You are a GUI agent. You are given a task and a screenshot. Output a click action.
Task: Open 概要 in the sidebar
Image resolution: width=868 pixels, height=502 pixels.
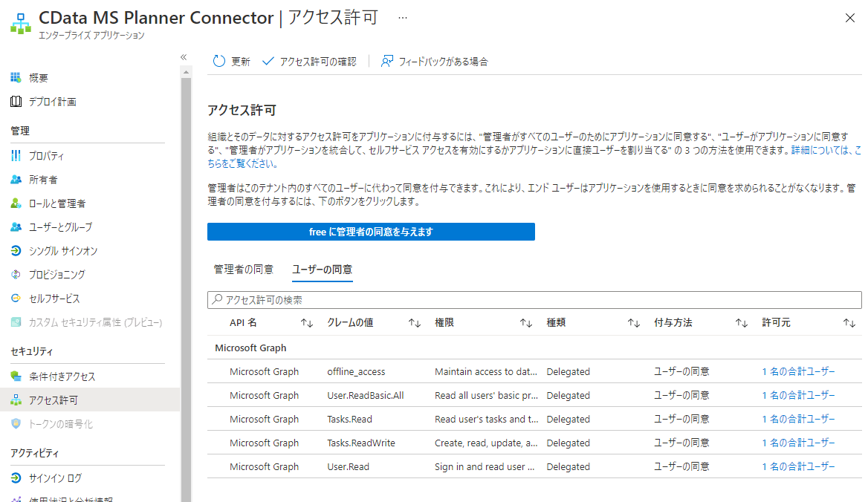(39, 78)
